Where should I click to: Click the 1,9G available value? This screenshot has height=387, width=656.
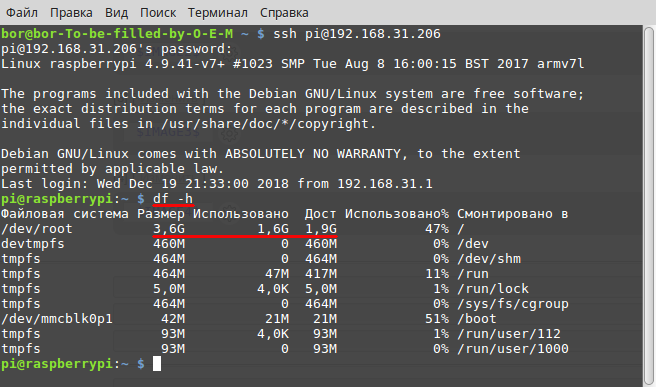(x=321, y=229)
